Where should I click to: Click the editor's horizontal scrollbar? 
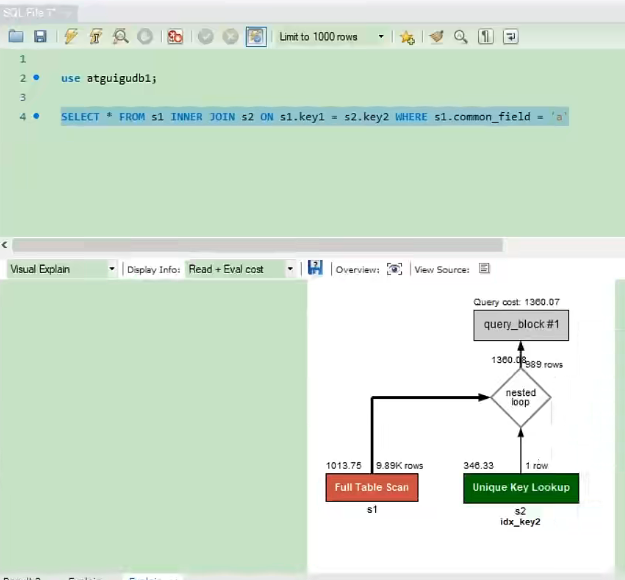200,245
